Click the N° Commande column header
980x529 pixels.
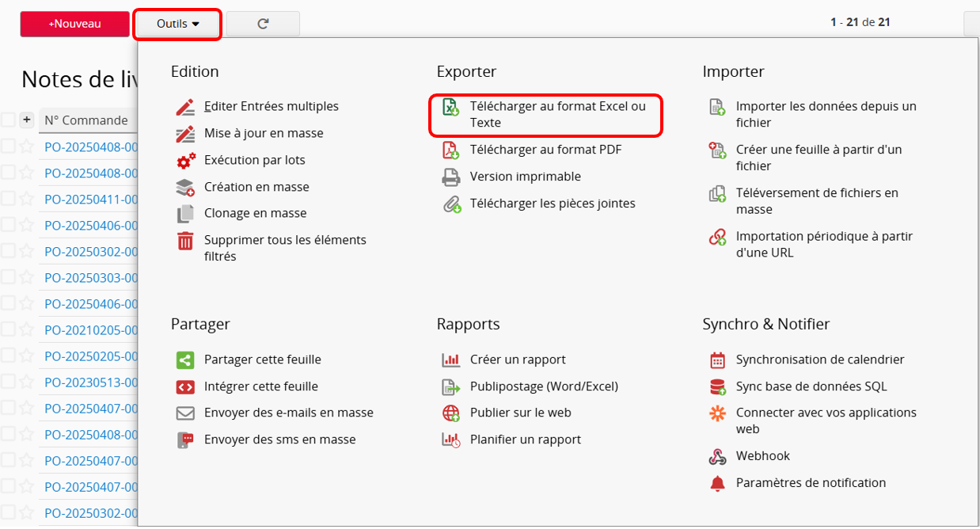[x=86, y=120]
